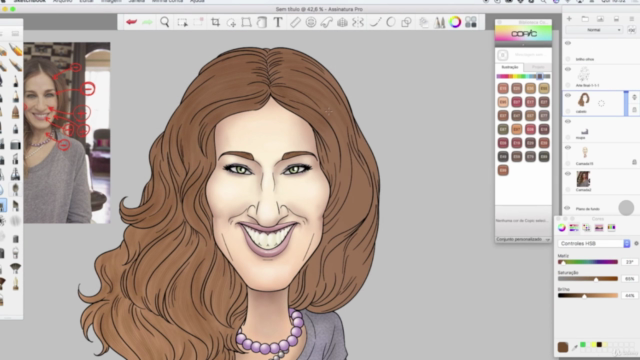Hide the Camada2 layer

[x=568, y=173]
